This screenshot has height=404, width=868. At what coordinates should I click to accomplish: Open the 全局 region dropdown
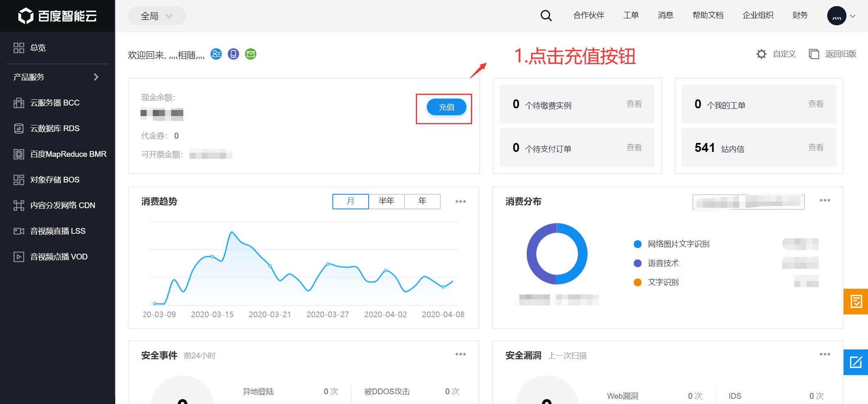pos(157,16)
